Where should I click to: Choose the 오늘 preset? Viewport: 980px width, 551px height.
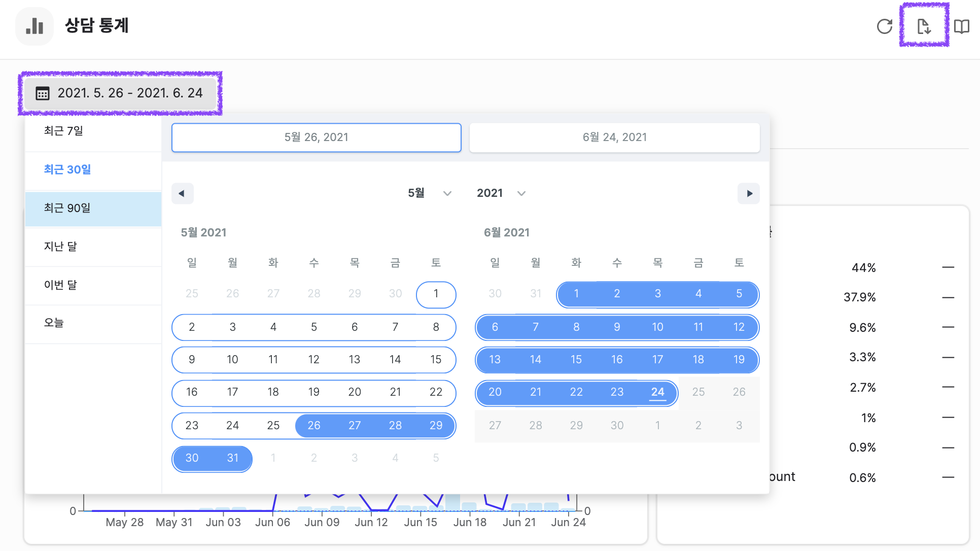54,323
